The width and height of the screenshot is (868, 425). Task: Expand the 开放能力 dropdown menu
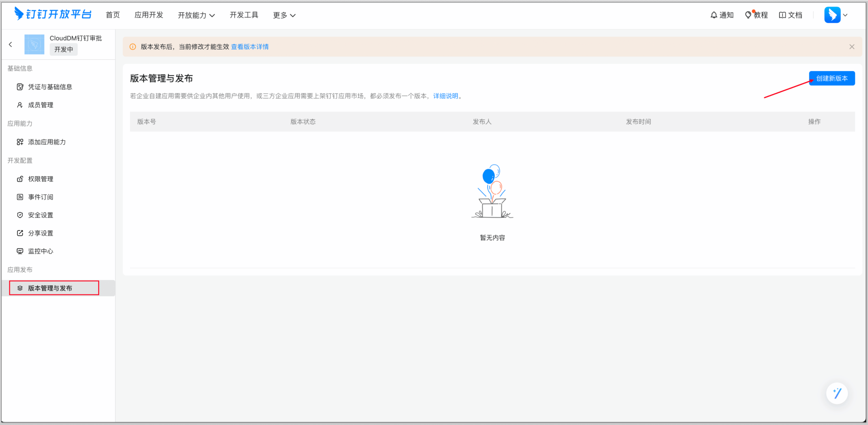[x=196, y=15]
